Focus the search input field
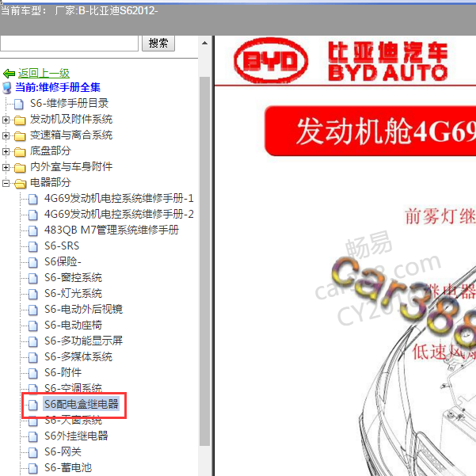The width and height of the screenshot is (476, 476). (69, 43)
